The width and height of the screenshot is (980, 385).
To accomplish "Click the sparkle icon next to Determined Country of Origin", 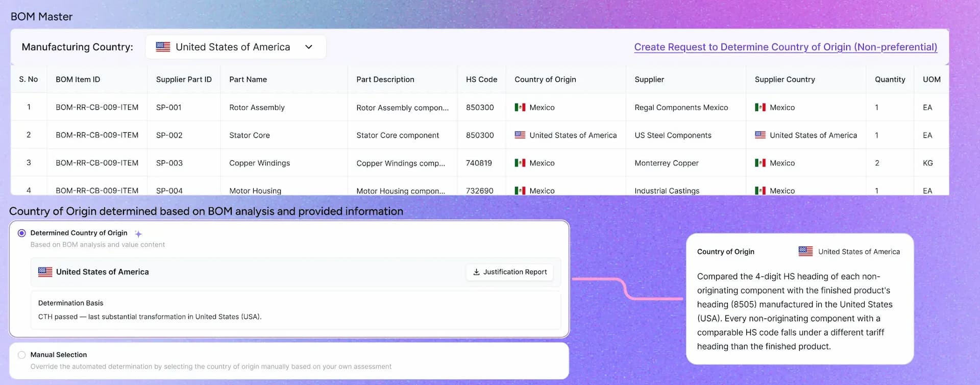I will [138, 233].
